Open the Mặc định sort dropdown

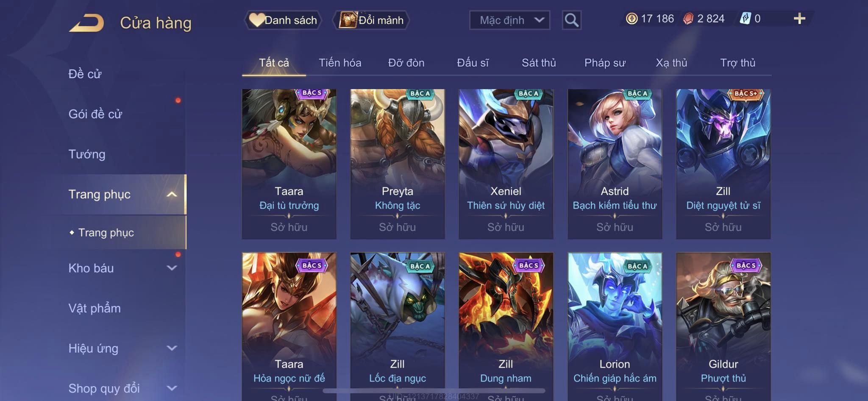[x=509, y=20]
